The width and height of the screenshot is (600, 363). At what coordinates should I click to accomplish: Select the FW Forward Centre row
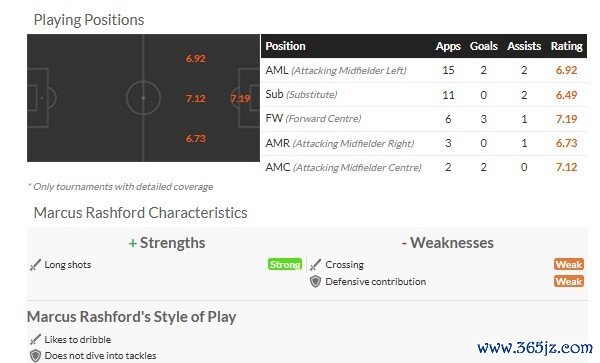click(424, 119)
